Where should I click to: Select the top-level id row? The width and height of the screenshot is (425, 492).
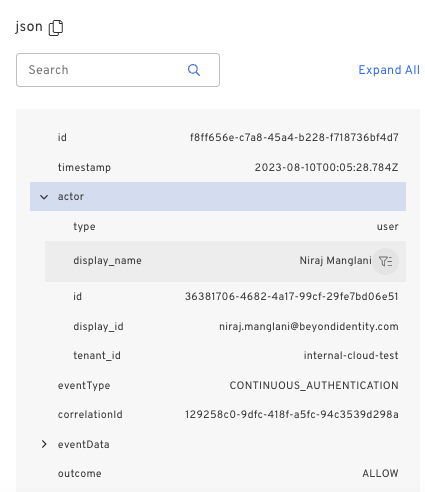[x=218, y=137]
